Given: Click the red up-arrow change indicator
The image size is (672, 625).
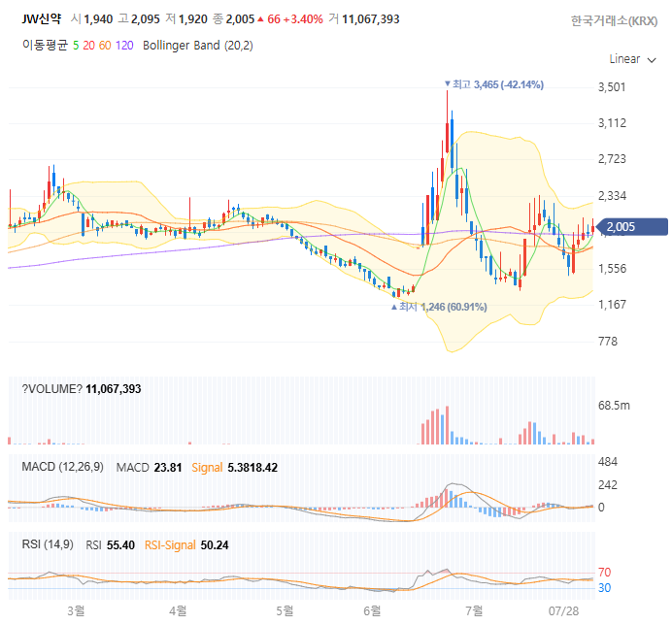Looking at the screenshot, I should tap(260, 19).
